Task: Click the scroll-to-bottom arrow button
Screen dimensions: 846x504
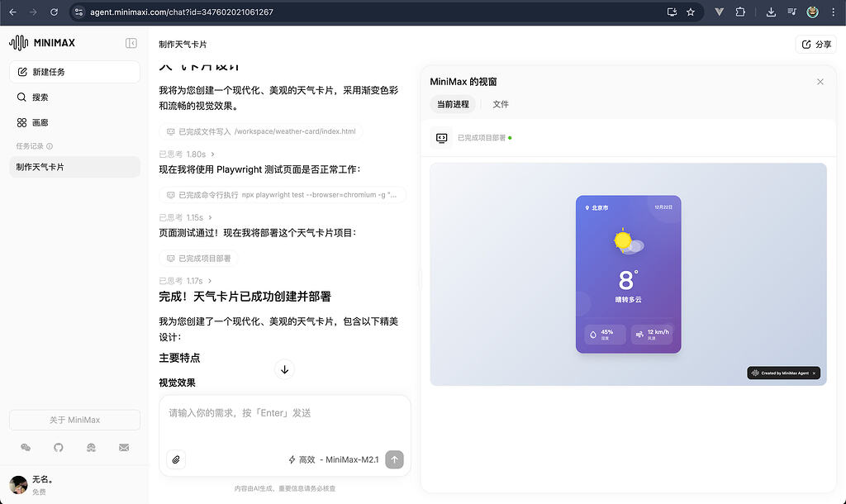Action: (x=284, y=369)
